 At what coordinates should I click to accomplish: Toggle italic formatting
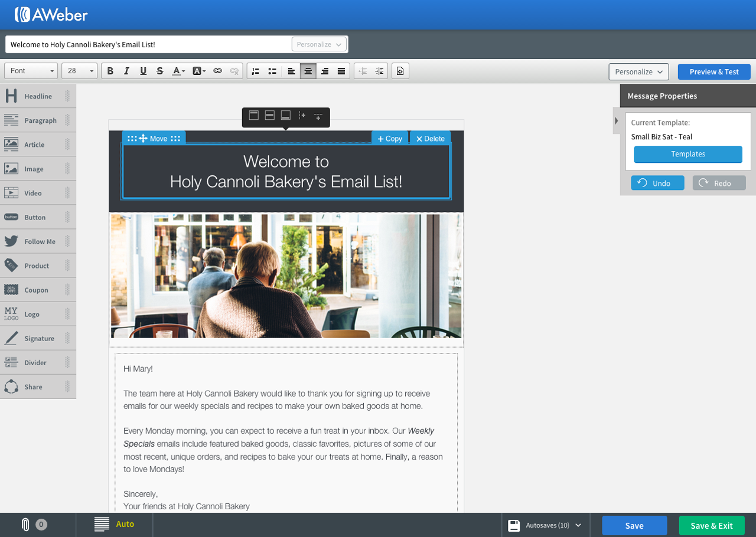pos(126,71)
